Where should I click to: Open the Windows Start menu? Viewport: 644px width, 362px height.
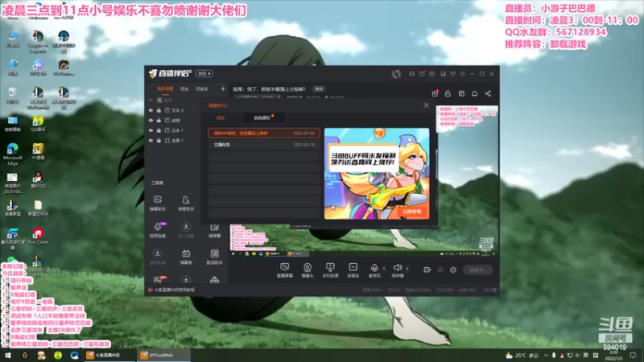[8, 356]
